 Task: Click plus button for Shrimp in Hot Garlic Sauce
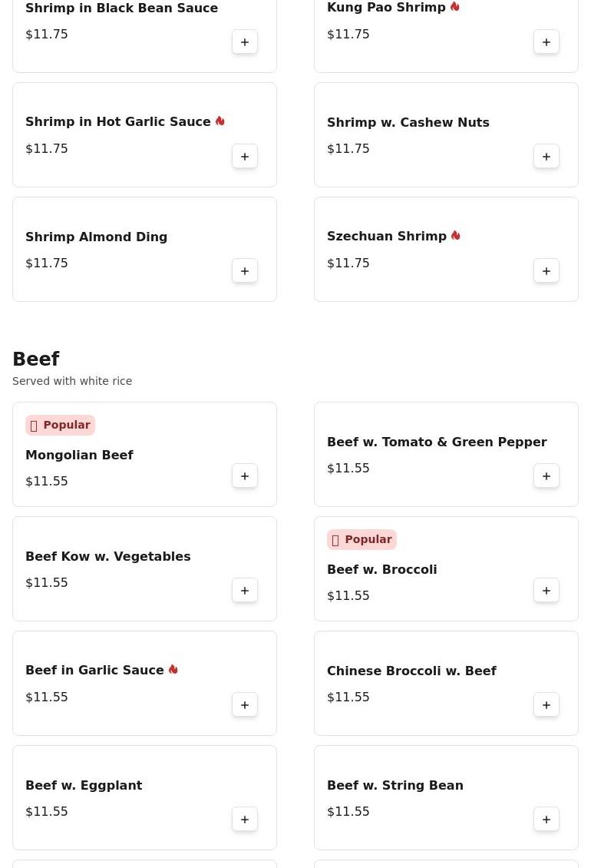(x=245, y=157)
